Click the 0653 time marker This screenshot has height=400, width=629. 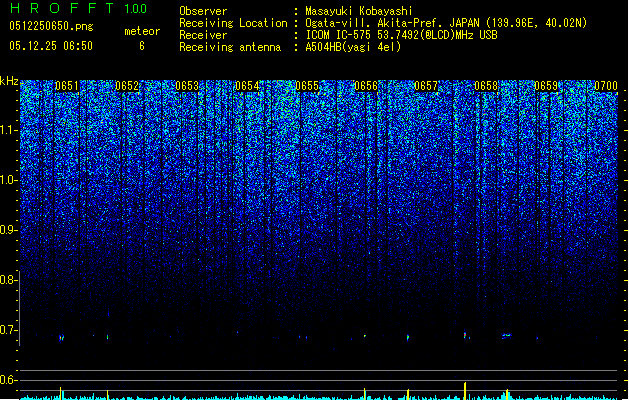187,86
